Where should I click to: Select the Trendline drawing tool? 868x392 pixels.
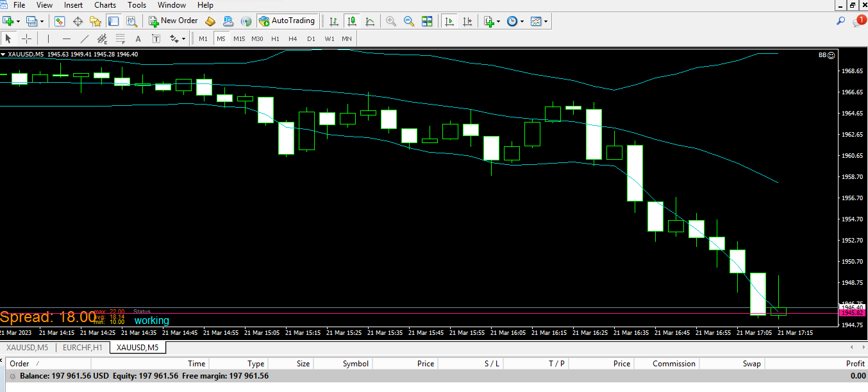pos(84,38)
